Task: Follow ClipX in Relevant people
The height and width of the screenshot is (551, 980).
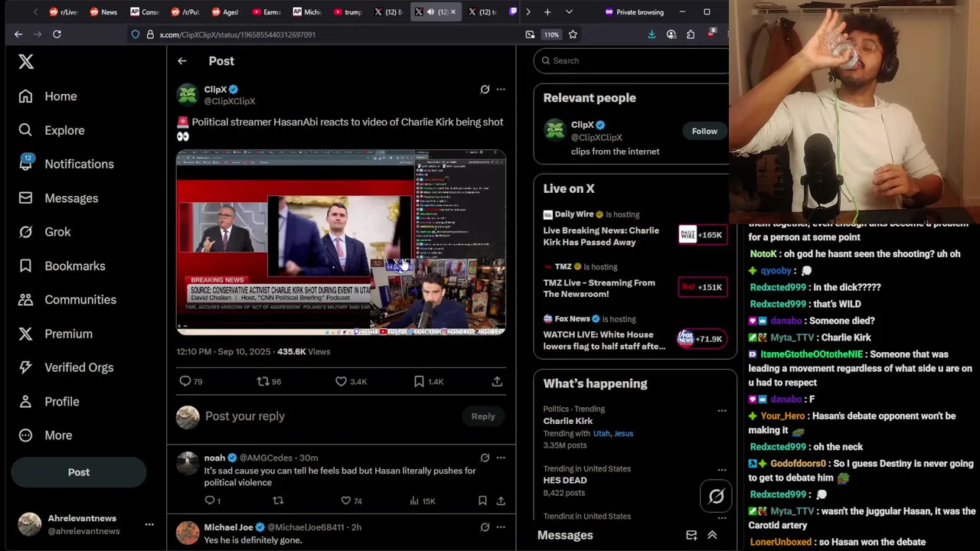Action: 704,131
